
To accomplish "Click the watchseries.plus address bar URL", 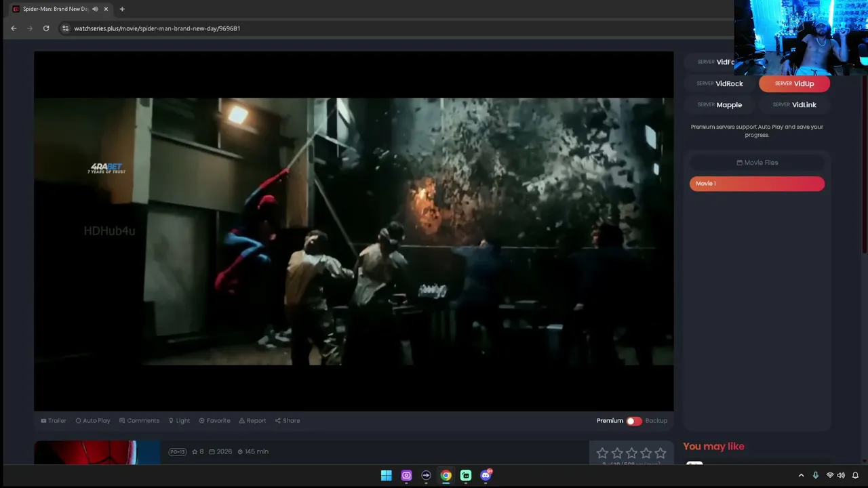I will tap(157, 28).
